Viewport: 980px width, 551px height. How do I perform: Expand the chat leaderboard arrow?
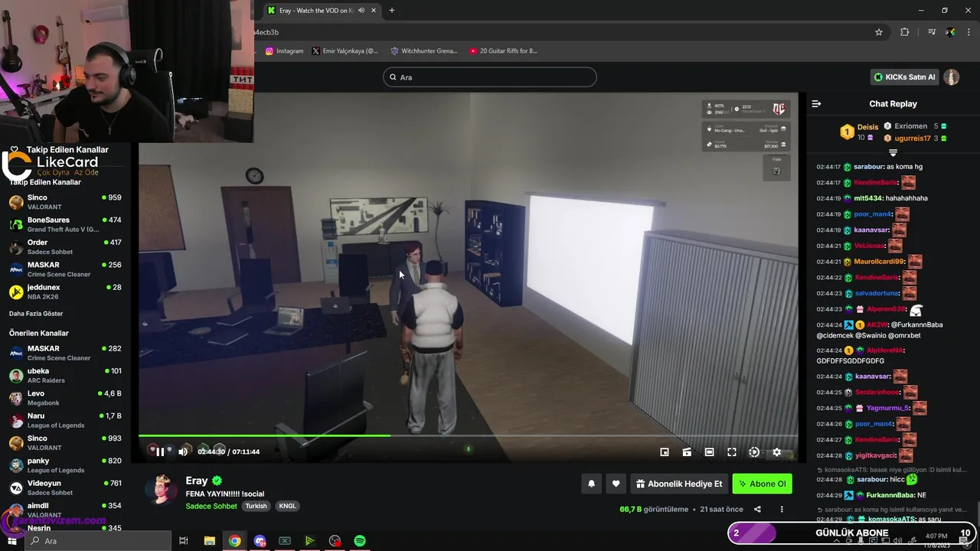click(893, 153)
